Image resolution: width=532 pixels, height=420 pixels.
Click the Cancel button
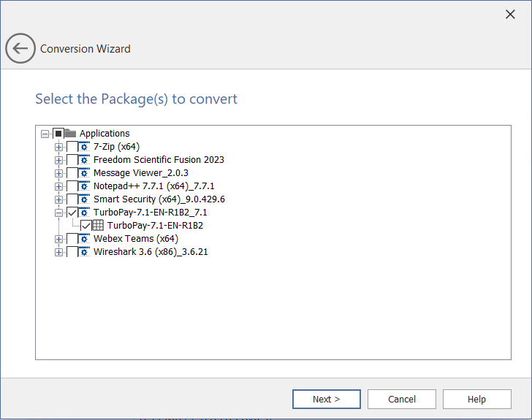(402, 399)
